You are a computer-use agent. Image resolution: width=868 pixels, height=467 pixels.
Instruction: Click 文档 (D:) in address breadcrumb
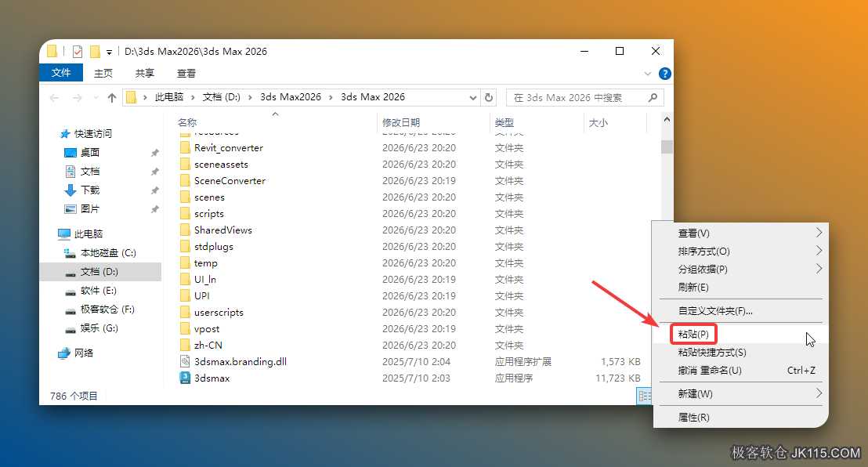point(221,97)
